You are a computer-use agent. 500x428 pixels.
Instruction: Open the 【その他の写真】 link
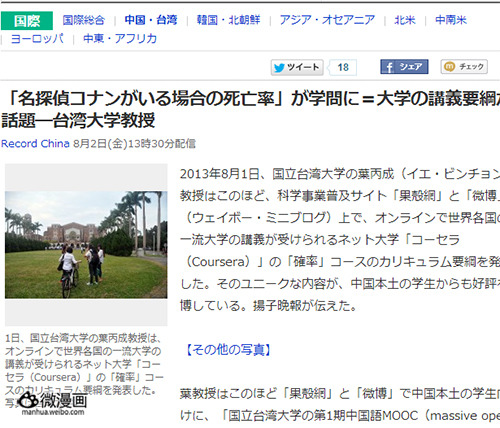(228, 350)
